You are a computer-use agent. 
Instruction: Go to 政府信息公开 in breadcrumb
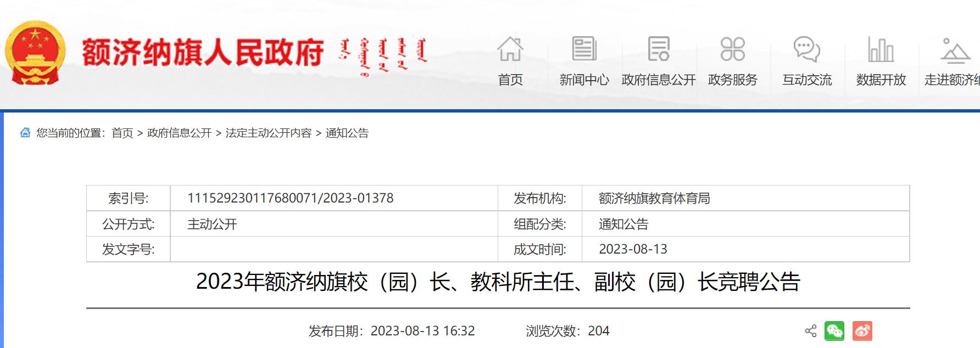pos(180,133)
